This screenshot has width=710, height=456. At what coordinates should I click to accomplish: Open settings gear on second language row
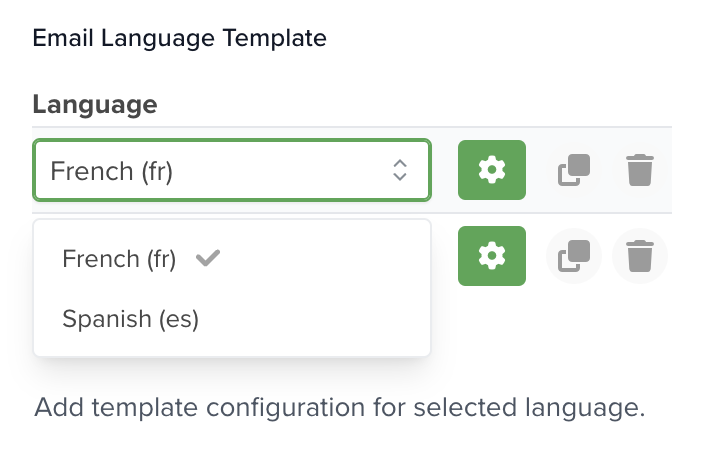(x=492, y=256)
